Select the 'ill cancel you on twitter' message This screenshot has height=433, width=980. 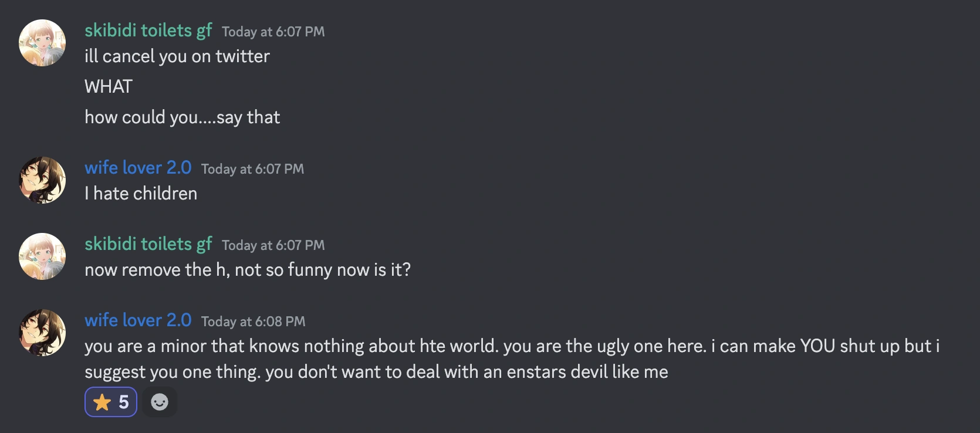177,56
